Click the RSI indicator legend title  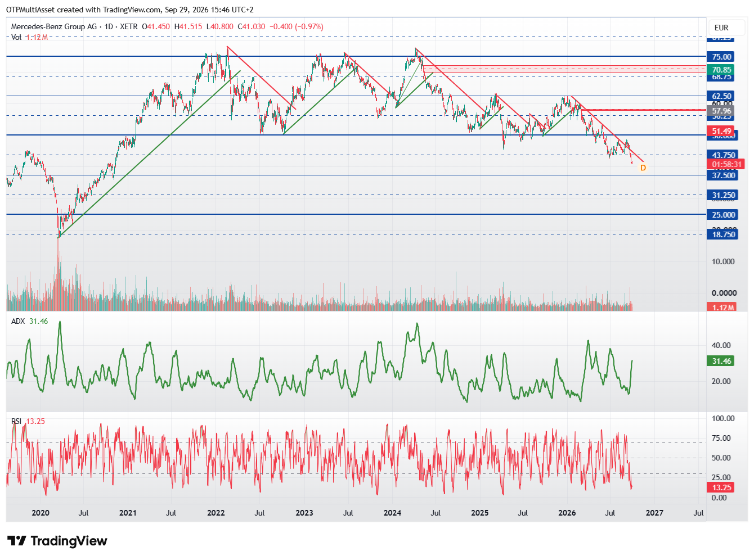(16, 421)
